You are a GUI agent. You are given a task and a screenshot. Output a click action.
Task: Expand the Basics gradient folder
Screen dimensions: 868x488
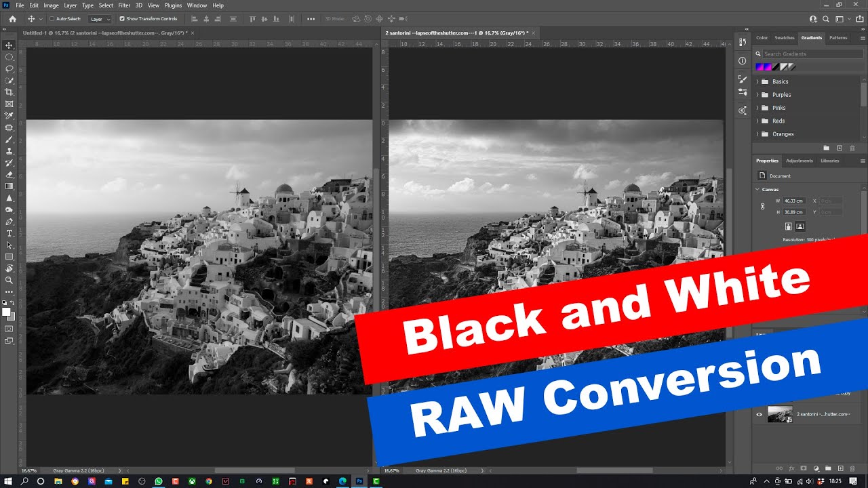[757, 81]
